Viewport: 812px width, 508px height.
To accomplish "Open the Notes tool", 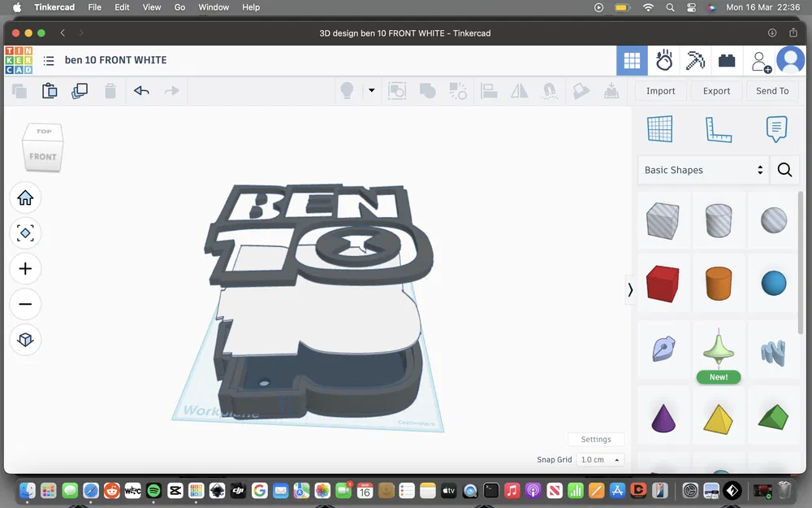I will (777, 128).
